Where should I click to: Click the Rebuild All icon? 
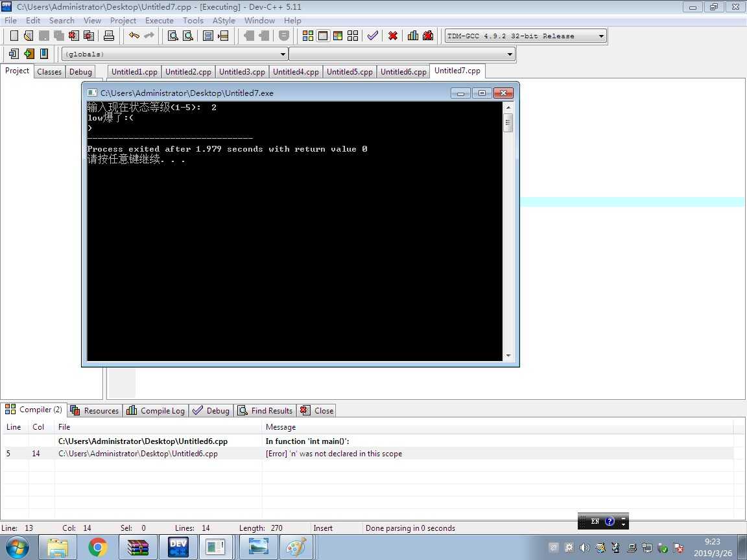tap(353, 36)
